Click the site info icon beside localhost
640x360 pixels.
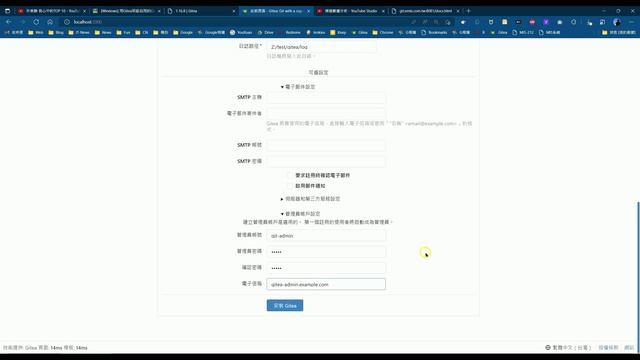67,22
